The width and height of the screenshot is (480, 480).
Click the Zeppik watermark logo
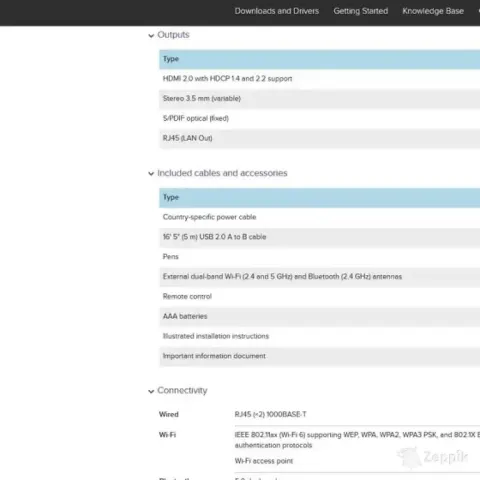(x=433, y=457)
